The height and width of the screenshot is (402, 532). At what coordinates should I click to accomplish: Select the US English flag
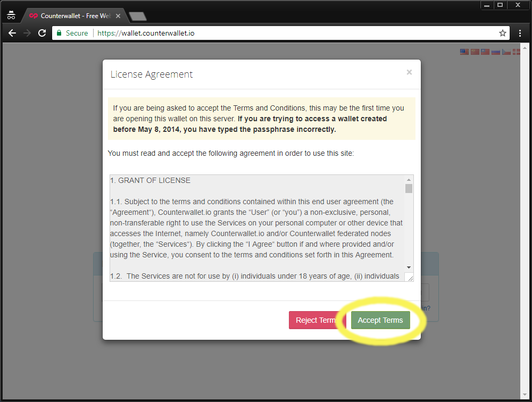pos(464,52)
